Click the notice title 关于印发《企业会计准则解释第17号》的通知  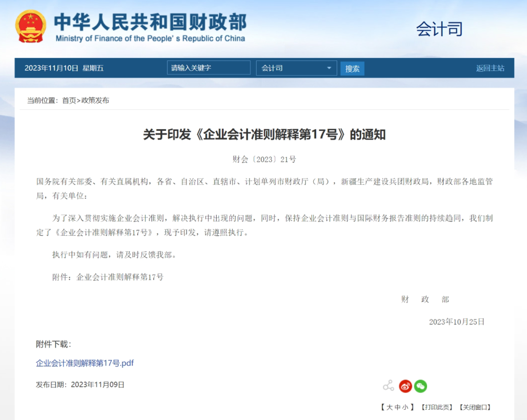(x=264, y=135)
